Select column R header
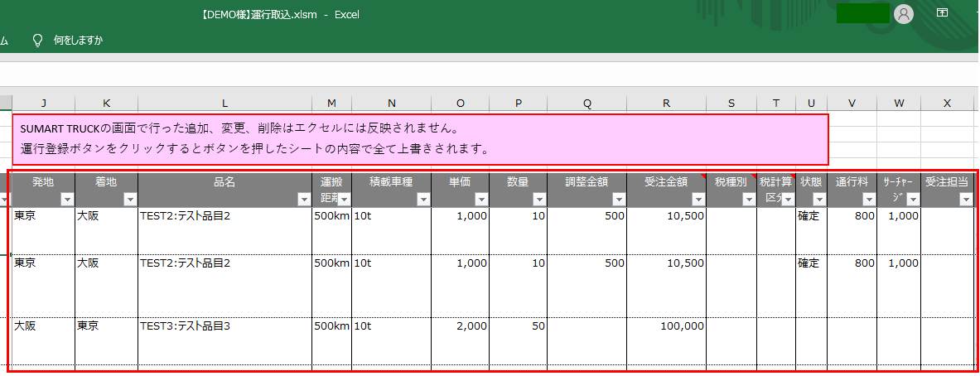This screenshot has width=980, height=376. tap(666, 103)
